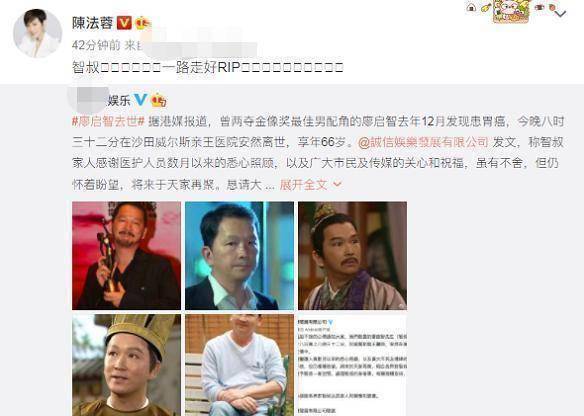Open costume drama photo with purple robe

point(352,255)
